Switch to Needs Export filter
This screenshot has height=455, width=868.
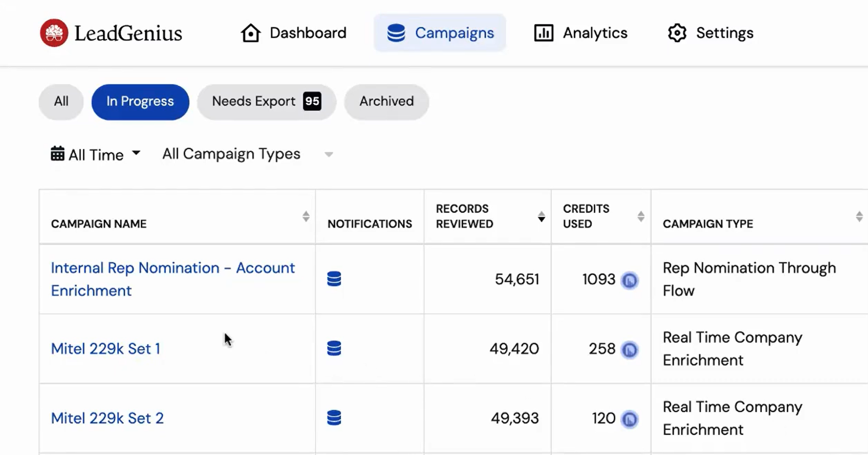click(x=266, y=102)
